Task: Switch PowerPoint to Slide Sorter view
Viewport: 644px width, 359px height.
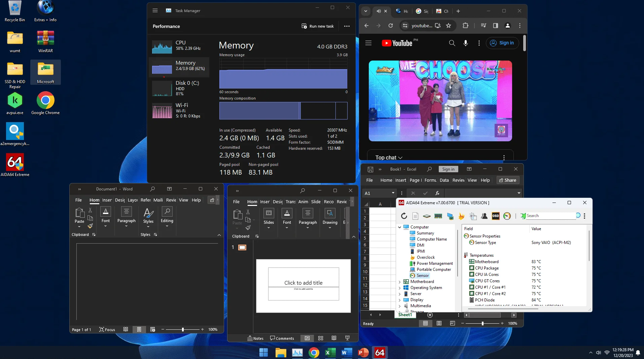Action: pos(321,338)
